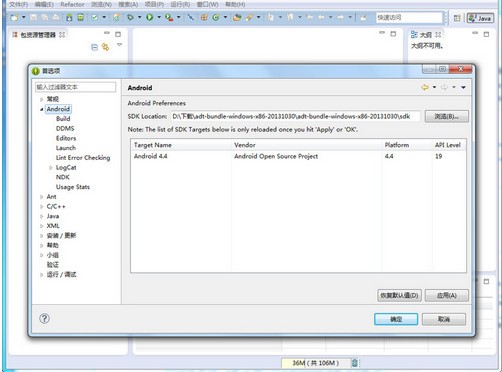
Task: Open the Refactor menu
Action: [x=72, y=5]
